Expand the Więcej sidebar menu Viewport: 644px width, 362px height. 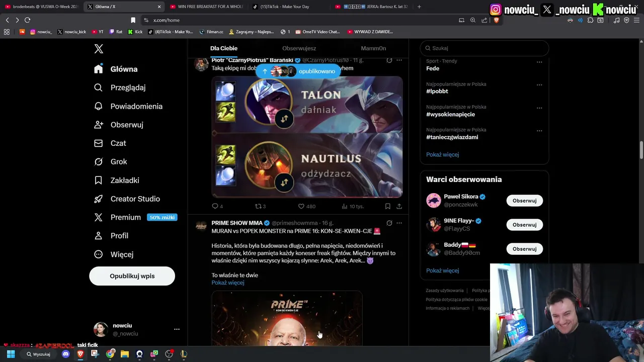pyautogui.click(x=114, y=254)
